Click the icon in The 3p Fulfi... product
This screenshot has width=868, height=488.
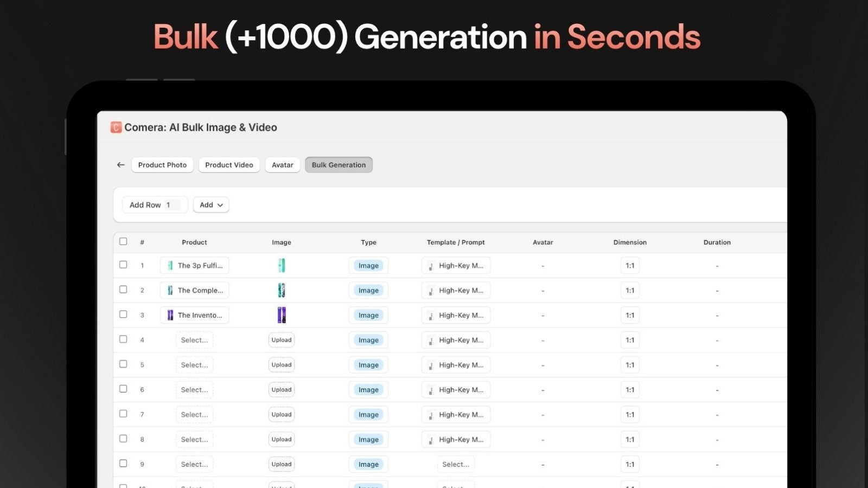tap(170, 265)
